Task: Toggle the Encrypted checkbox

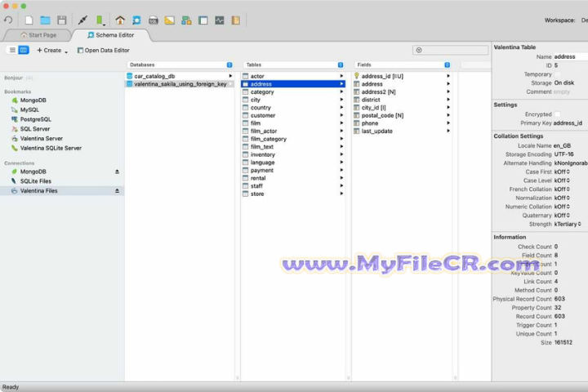Action: point(557,114)
